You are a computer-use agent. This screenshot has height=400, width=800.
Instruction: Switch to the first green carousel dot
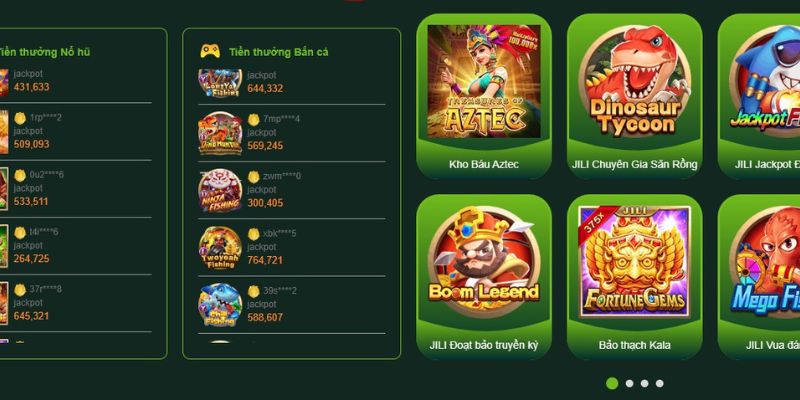click(612, 383)
